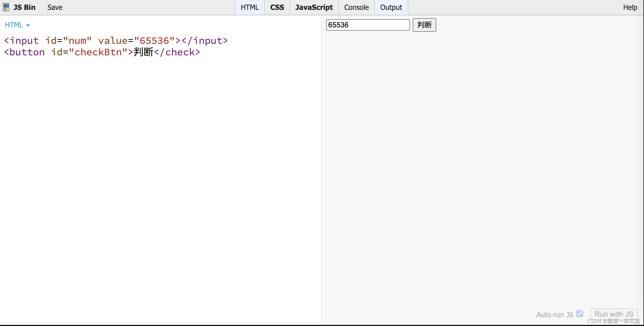Show the JavaScript panel tab
This screenshot has width=644, height=326.
click(x=314, y=7)
